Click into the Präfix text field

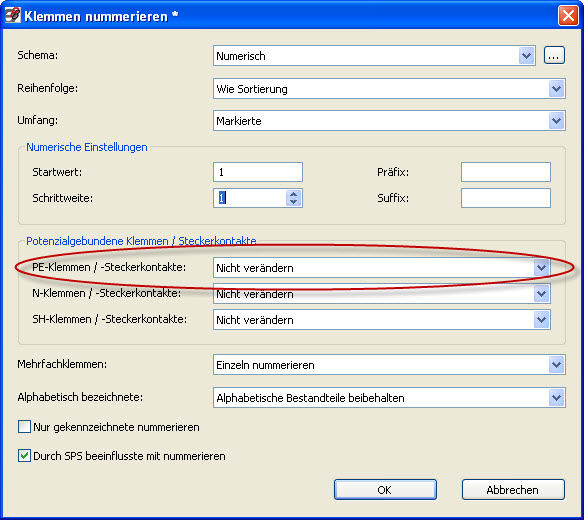pos(506,172)
